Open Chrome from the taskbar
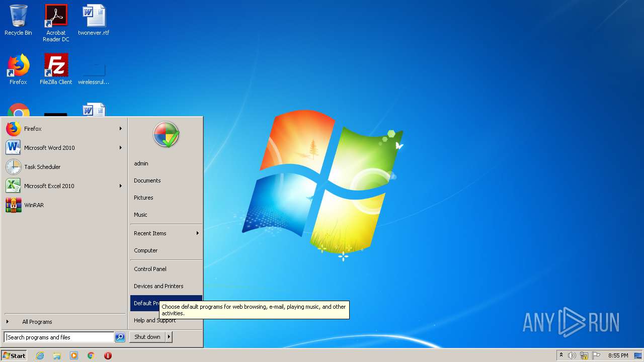Screen dimensions: 644x362 pos(91,355)
